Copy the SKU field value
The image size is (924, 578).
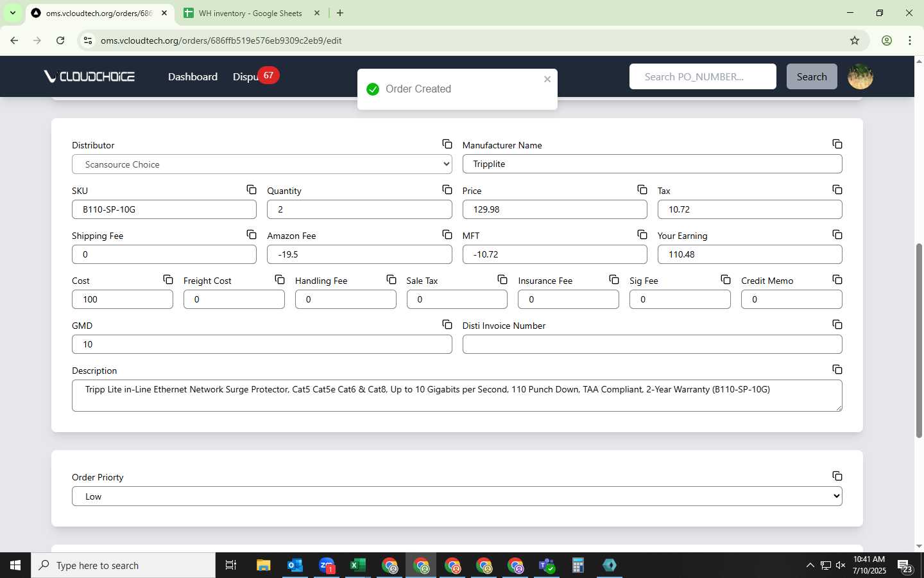pos(252,189)
